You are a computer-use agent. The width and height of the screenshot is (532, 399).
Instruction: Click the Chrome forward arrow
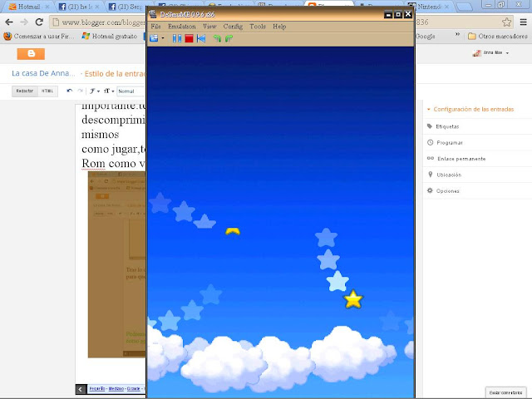coord(24,22)
